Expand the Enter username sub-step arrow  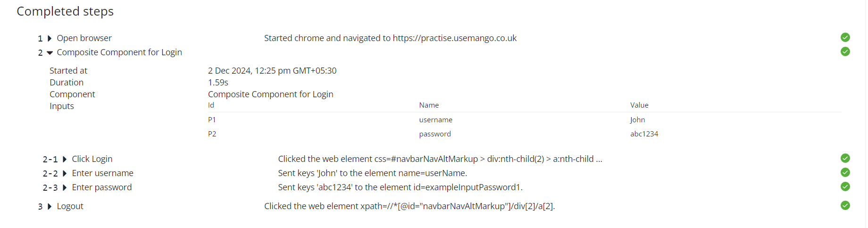click(x=64, y=173)
